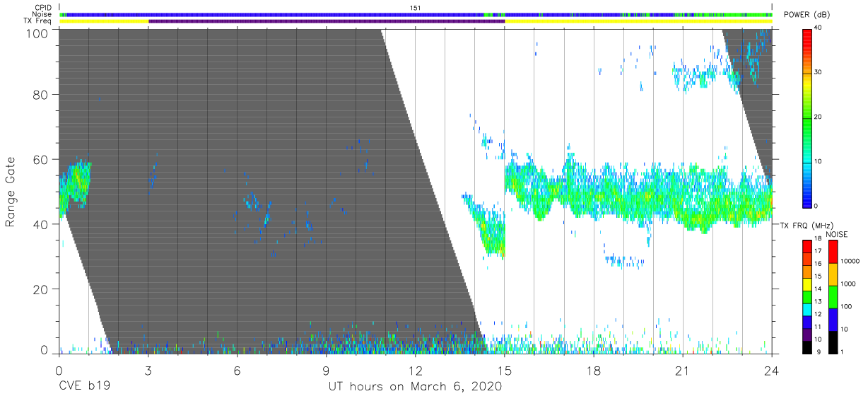
Task: Click the x-axis tick label '18' hours
Action: [594, 370]
